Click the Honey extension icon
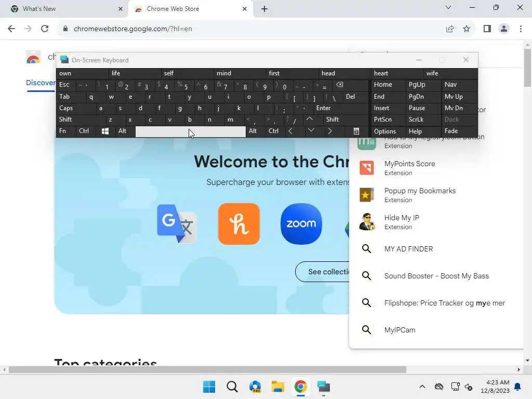 click(x=239, y=224)
